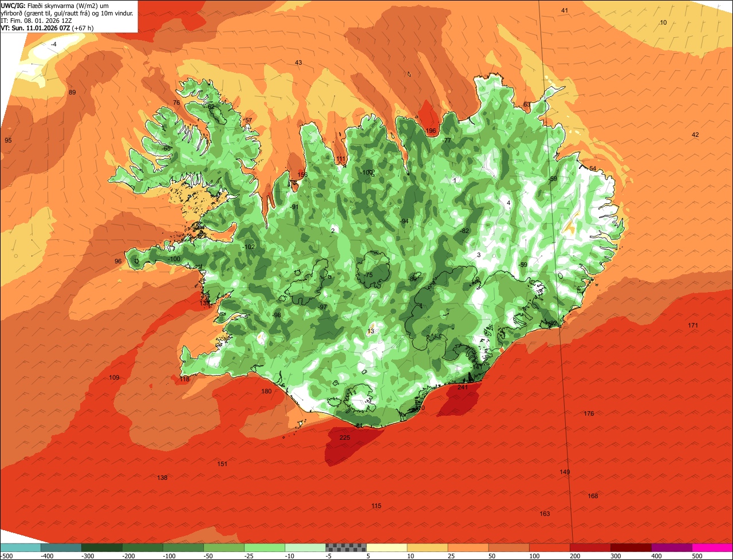Viewport: 733px width, 560px height.
Task: Select the map value 42 in the eastern sea
Action: (695, 135)
